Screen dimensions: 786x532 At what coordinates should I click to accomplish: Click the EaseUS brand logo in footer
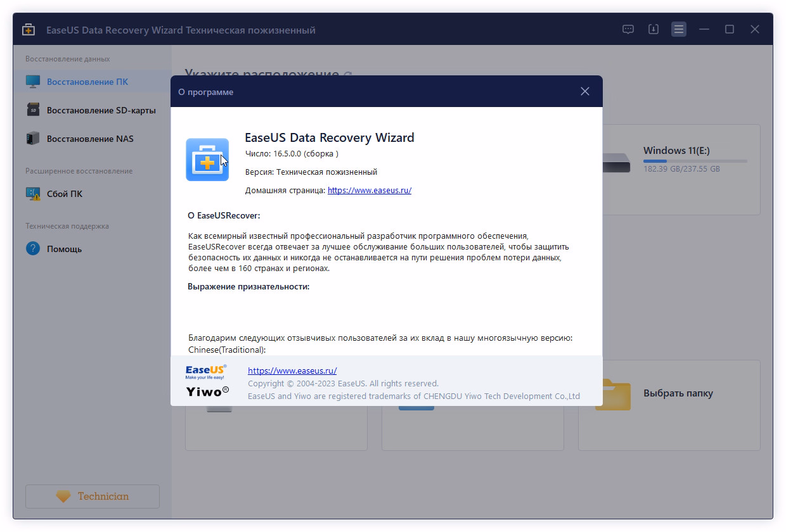coord(205,372)
